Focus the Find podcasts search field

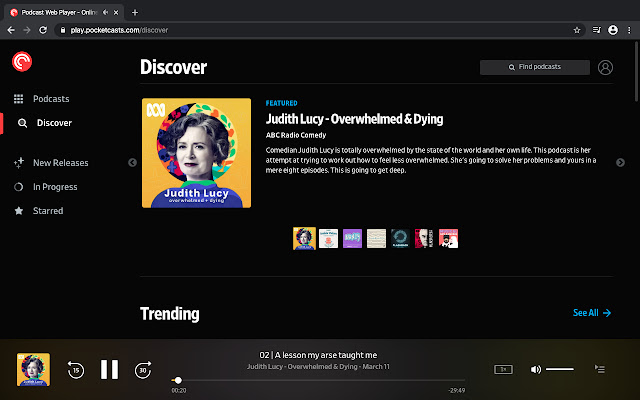tap(535, 67)
